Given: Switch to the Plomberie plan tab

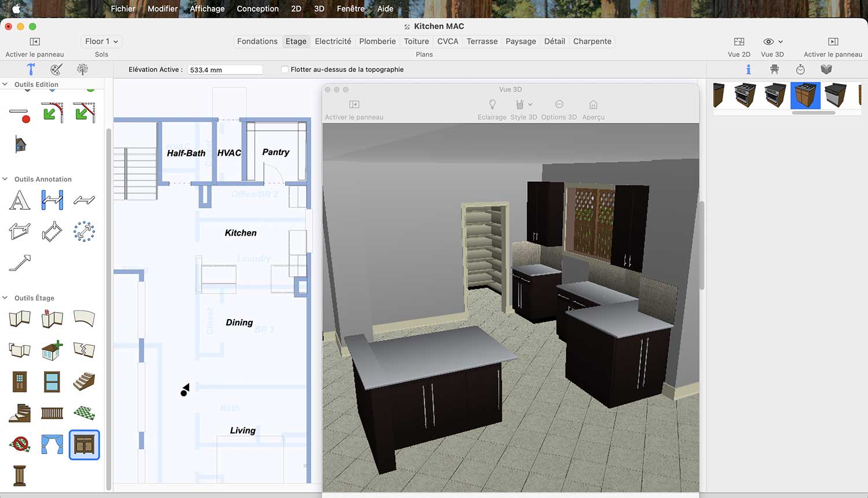Looking at the screenshot, I should tap(377, 42).
